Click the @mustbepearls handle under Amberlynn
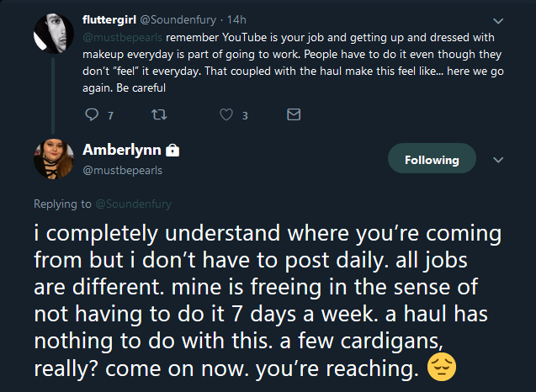 (122, 170)
